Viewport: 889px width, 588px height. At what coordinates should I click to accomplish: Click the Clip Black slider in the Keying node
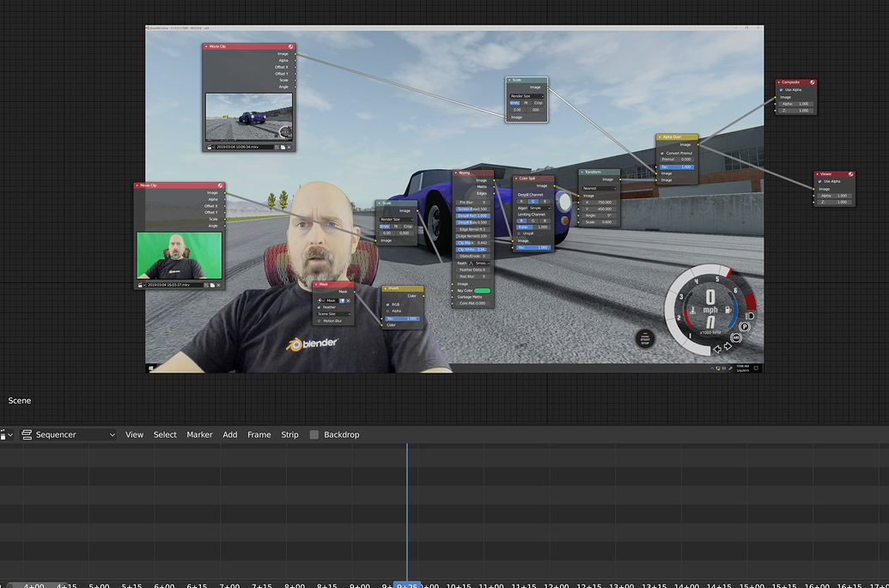pos(472,243)
